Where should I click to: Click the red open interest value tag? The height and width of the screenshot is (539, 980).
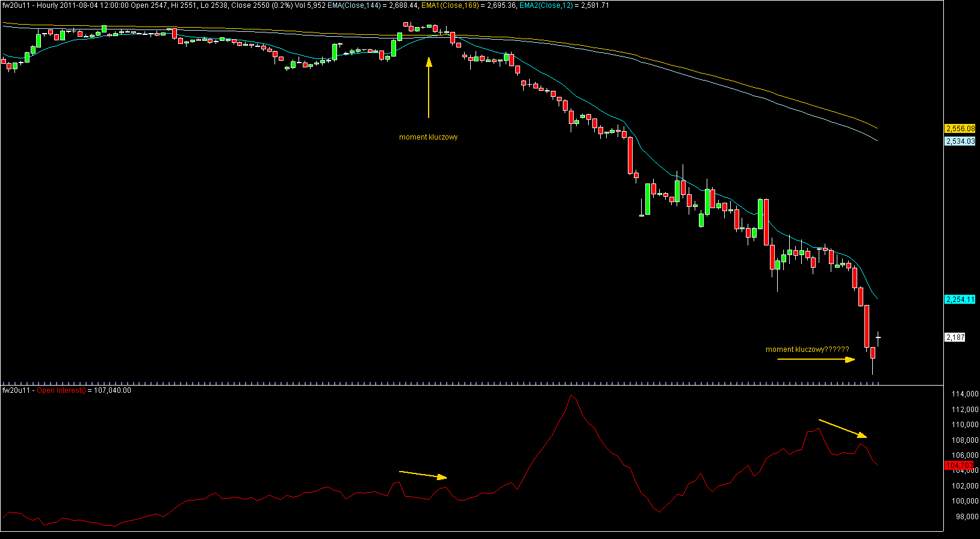pyautogui.click(x=959, y=466)
